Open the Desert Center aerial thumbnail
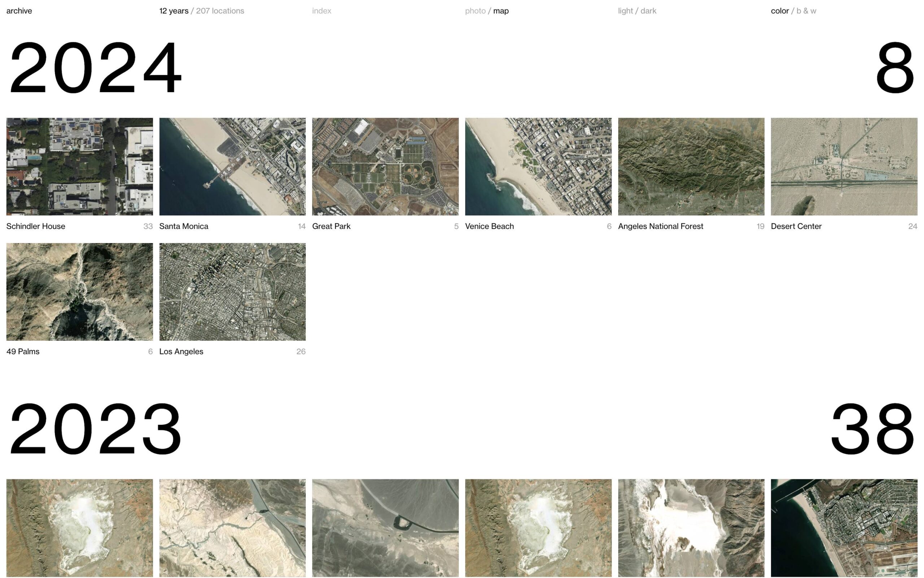Image resolution: width=924 pixels, height=578 pixels. [x=844, y=166]
